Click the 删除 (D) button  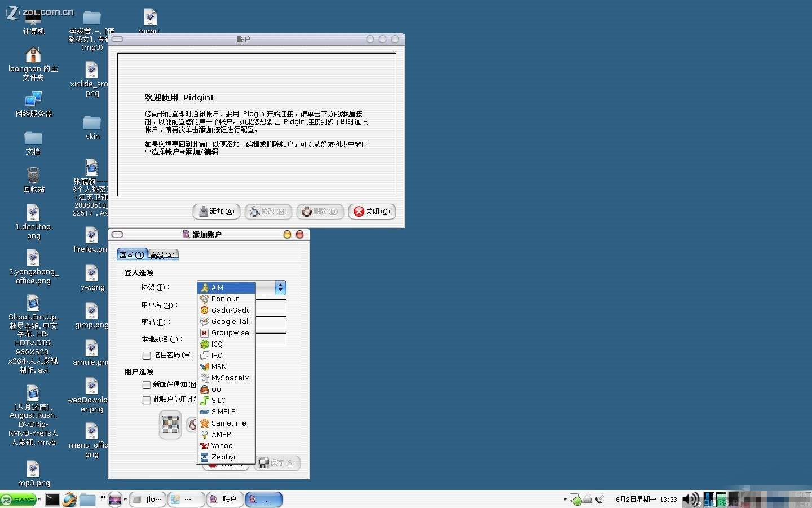(320, 212)
